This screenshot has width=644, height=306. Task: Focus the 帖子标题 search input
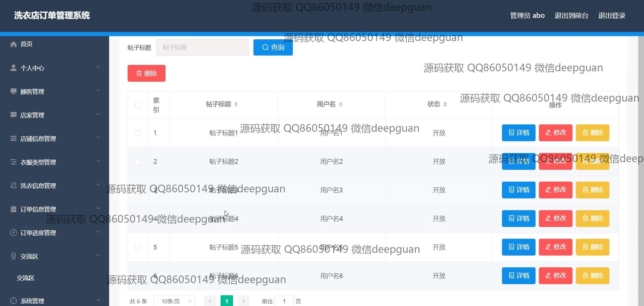[202, 47]
